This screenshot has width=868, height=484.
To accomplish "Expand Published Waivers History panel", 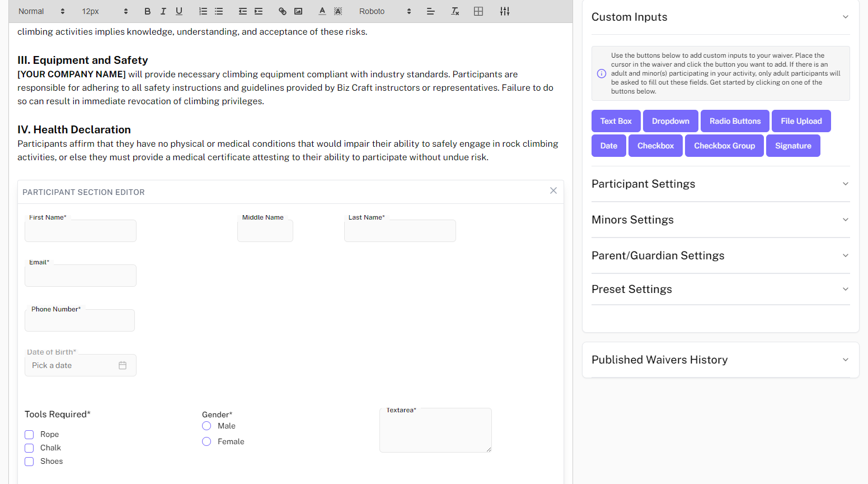I will 720,360.
